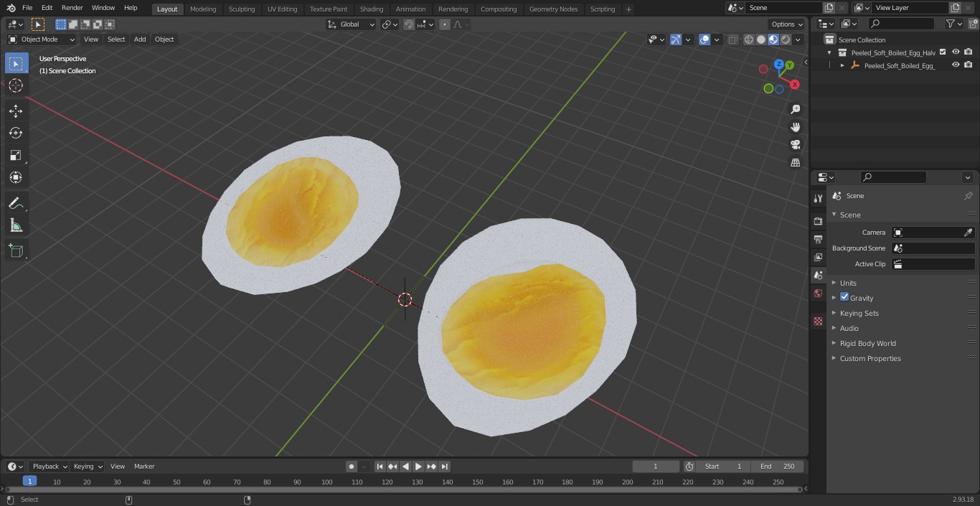
Task: Open the Render menu
Action: [x=72, y=8]
